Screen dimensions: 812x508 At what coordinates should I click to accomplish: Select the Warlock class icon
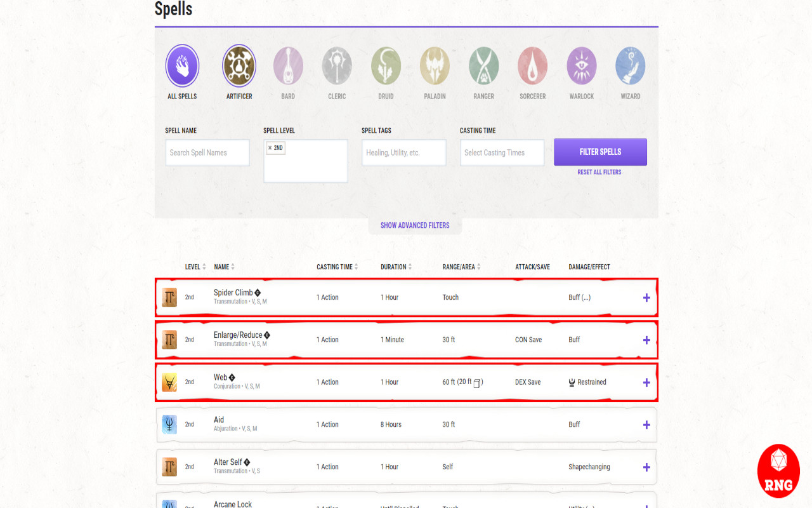pyautogui.click(x=582, y=66)
